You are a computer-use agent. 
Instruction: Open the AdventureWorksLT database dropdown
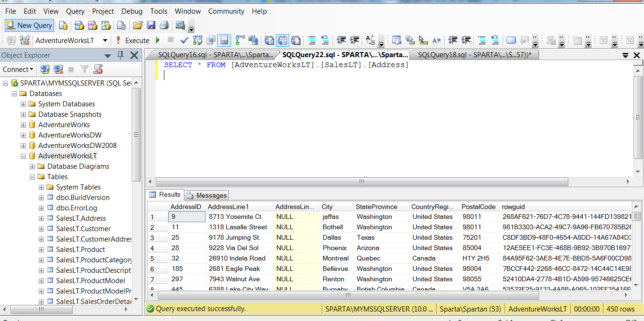click(x=105, y=41)
